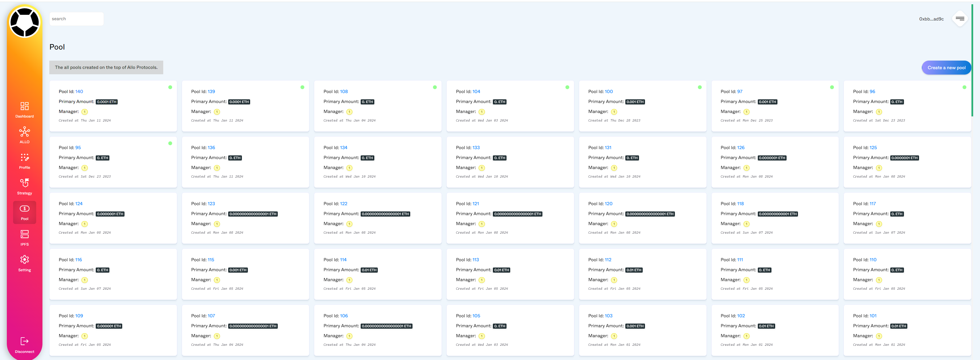Open Pool Id 140 link
The image size is (980, 360).
point(79,92)
